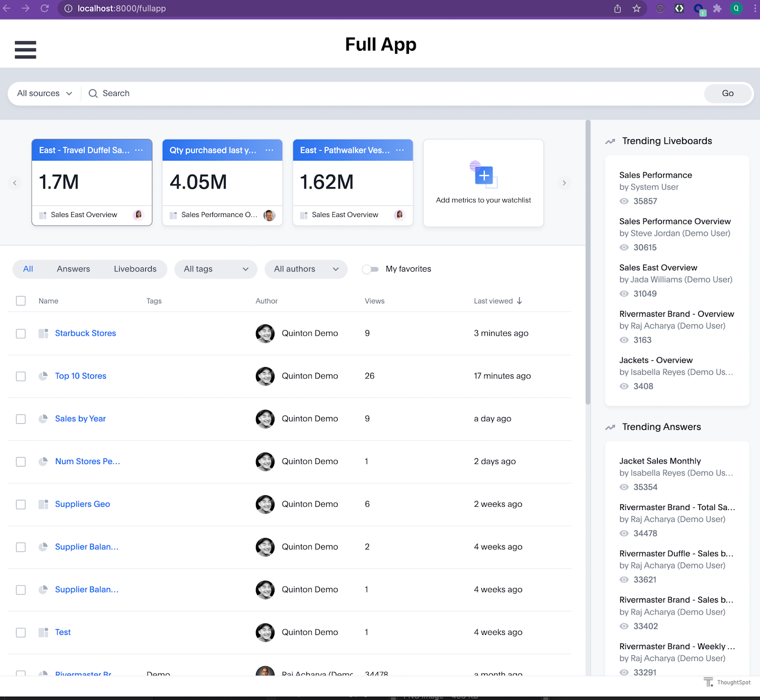This screenshot has width=760, height=700.
Task: Bookmark this page with the star icon
Action: [636, 9]
